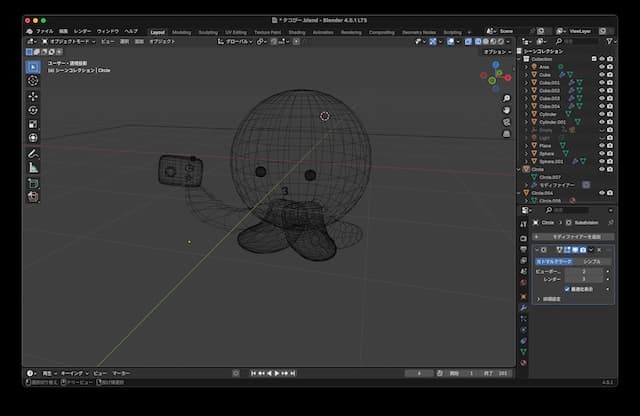Open the Object Mode dropdown
Screen dimensions: 640x416
[x=69, y=42]
